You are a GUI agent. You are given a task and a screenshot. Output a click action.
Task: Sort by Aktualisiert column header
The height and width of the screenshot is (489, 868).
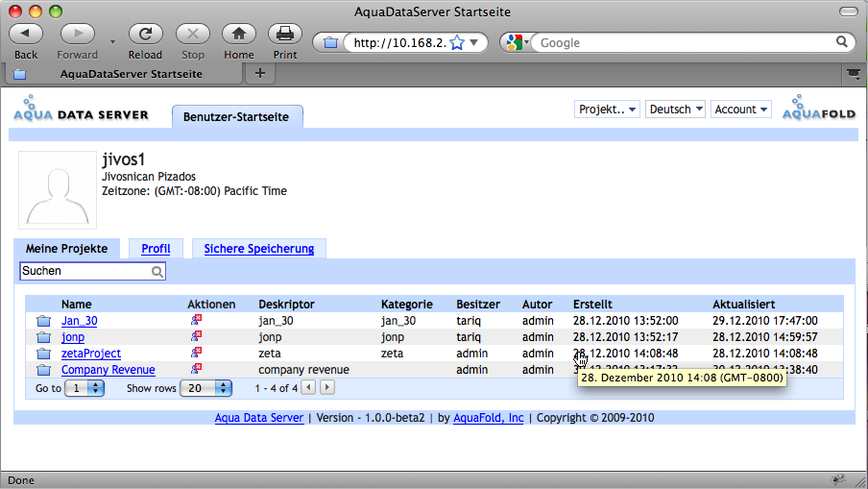click(x=743, y=304)
